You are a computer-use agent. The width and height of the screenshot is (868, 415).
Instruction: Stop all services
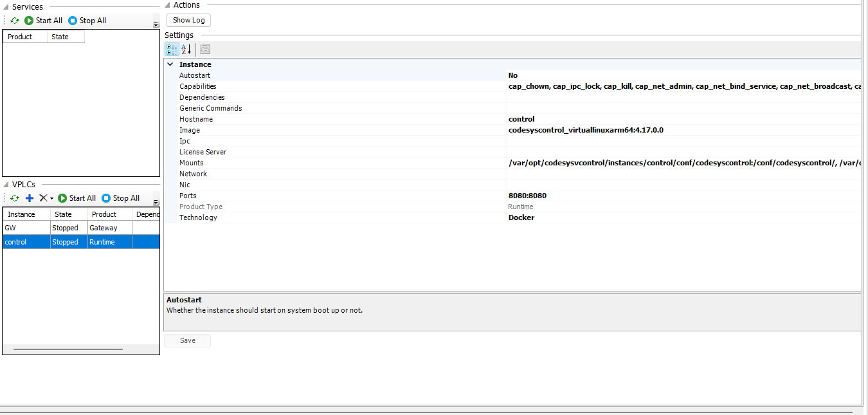tap(87, 21)
